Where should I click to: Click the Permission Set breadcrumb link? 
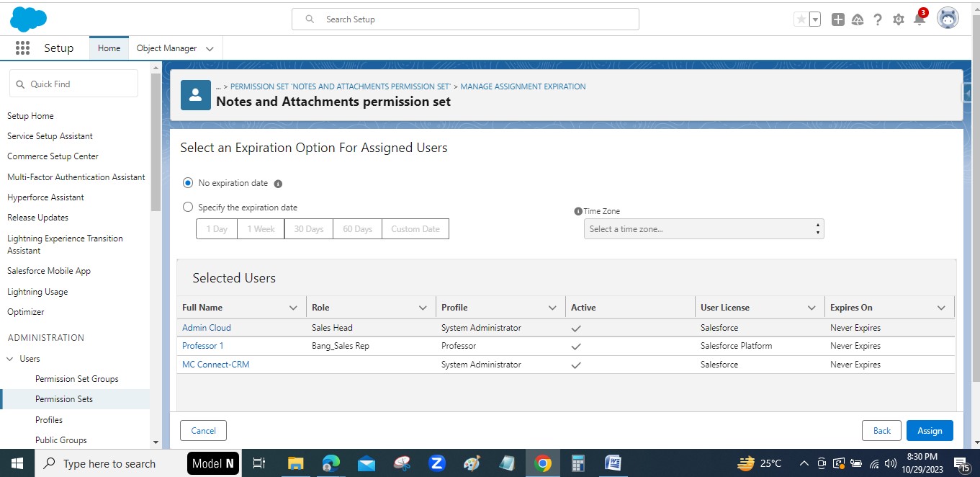pyautogui.click(x=341, y=86)
